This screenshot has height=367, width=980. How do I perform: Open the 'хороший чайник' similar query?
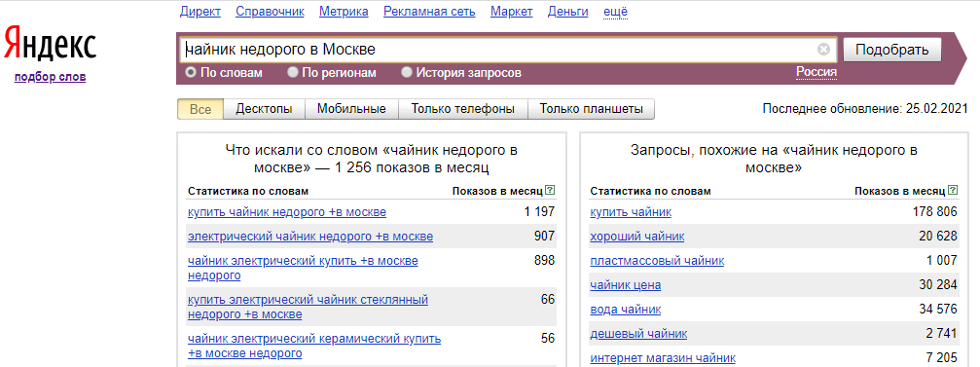click(636, 237)
